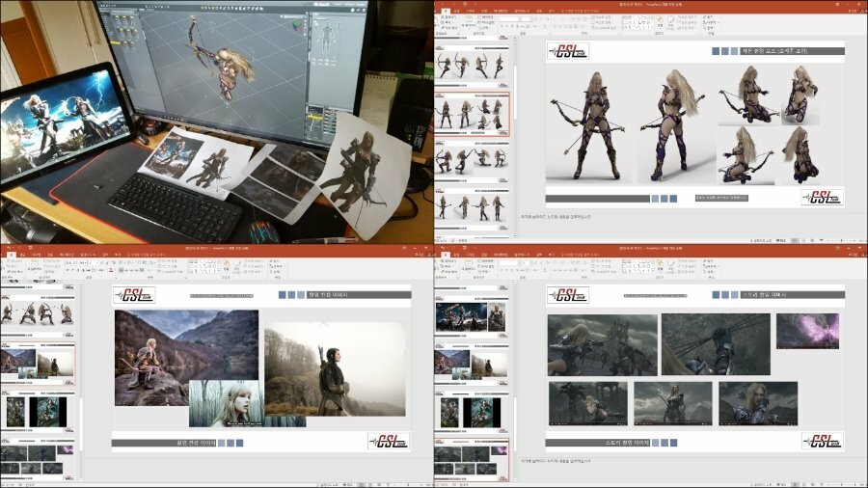Open dark film stills slide thumbnail, bottom-left window
Image resolution: width=868 pixels, height=488 pixels.
[38, 460]
